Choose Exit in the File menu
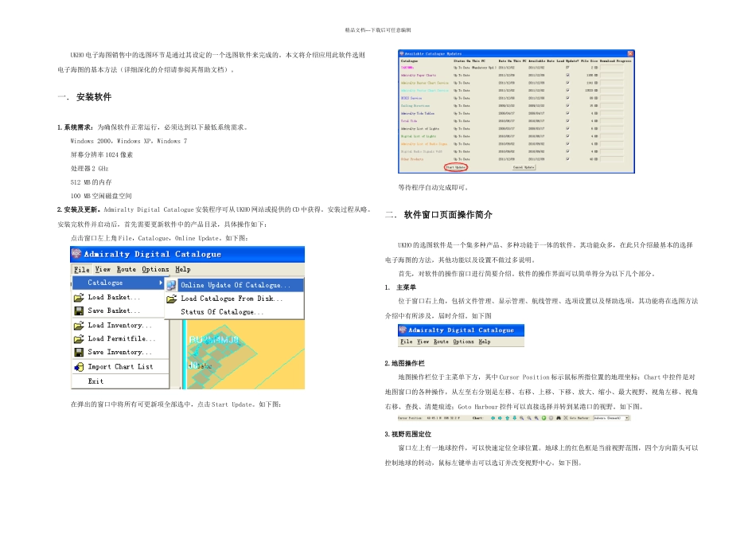The image size is (756, 535). (95, 381)
